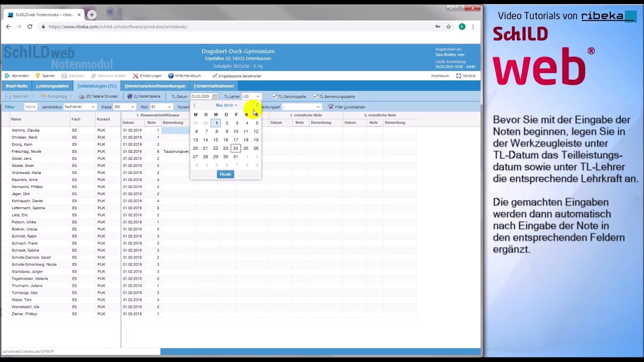Click the browser address bar URL
644x362 pixels.
(x=118, y=27)
